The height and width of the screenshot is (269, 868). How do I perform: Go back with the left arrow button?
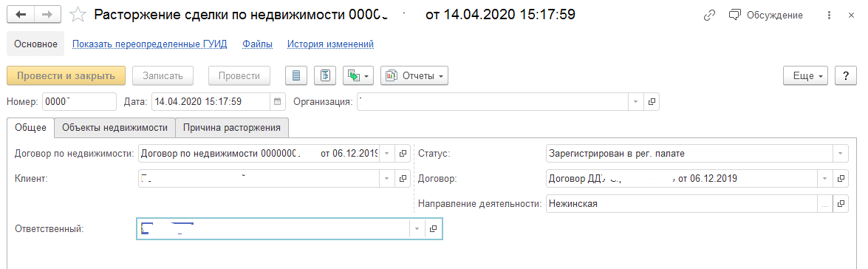click(21, 15)
